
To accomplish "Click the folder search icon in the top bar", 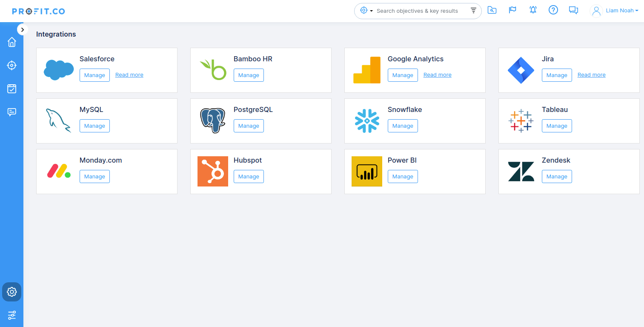I will pyautogui.click(x=492, y=10).
